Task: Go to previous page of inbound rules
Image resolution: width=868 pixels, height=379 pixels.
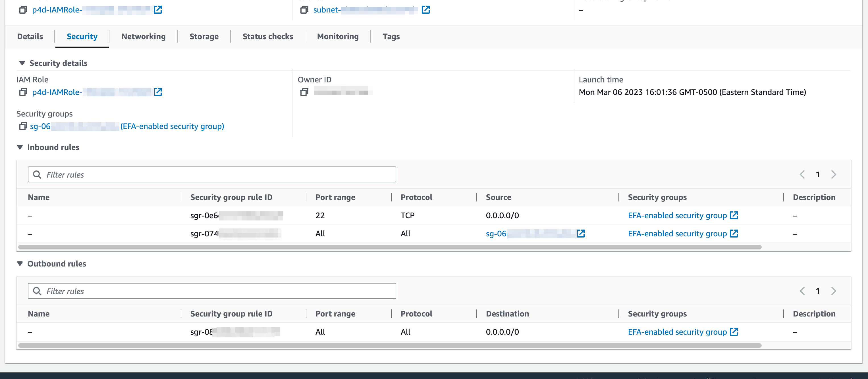Action: (x=802, y=174)
